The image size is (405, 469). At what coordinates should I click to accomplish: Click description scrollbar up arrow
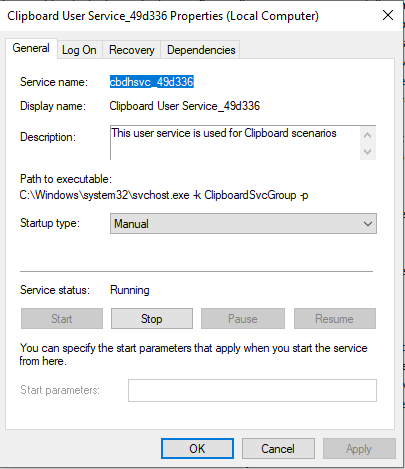point(368,135)
